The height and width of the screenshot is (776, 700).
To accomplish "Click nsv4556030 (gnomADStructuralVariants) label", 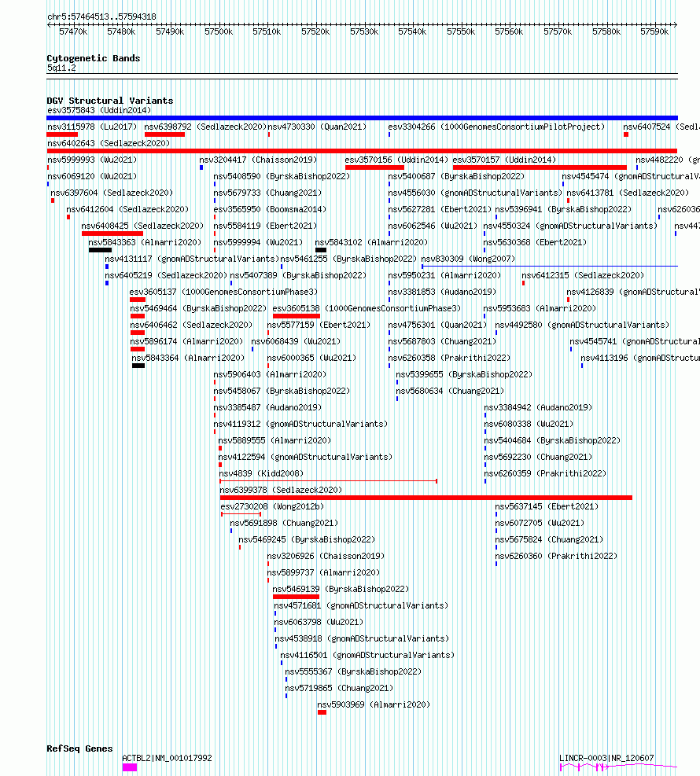I will (475, 193).
